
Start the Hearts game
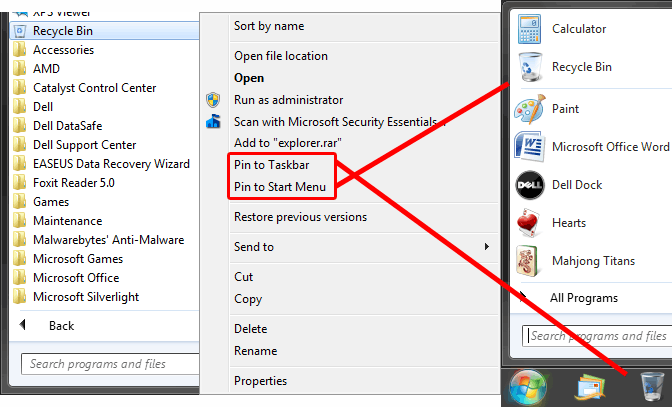pyautogui.click(x=529, y=223)
